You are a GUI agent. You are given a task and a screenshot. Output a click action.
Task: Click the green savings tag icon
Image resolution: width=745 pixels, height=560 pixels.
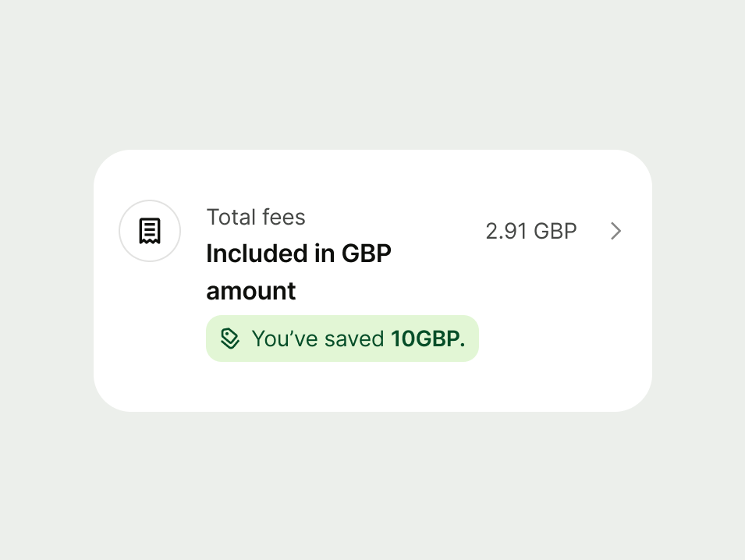(x=229, y=338)
